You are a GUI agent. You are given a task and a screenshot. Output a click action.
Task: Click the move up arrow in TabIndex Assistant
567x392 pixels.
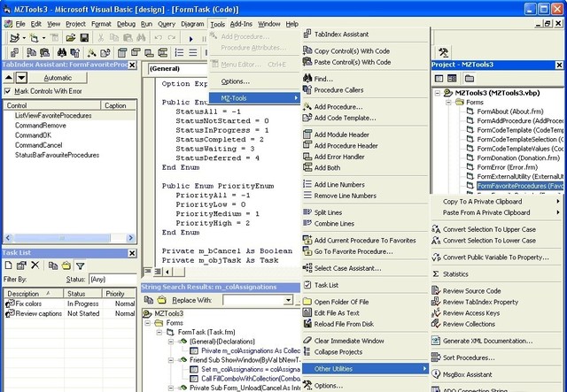point(9,78)
